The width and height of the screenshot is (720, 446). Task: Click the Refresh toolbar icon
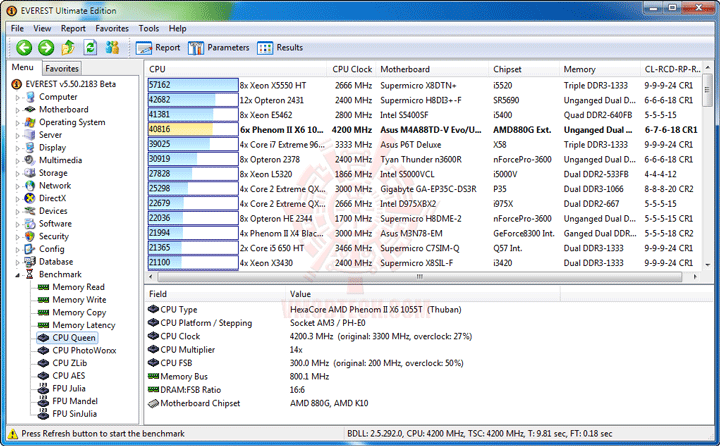(90, 47)
